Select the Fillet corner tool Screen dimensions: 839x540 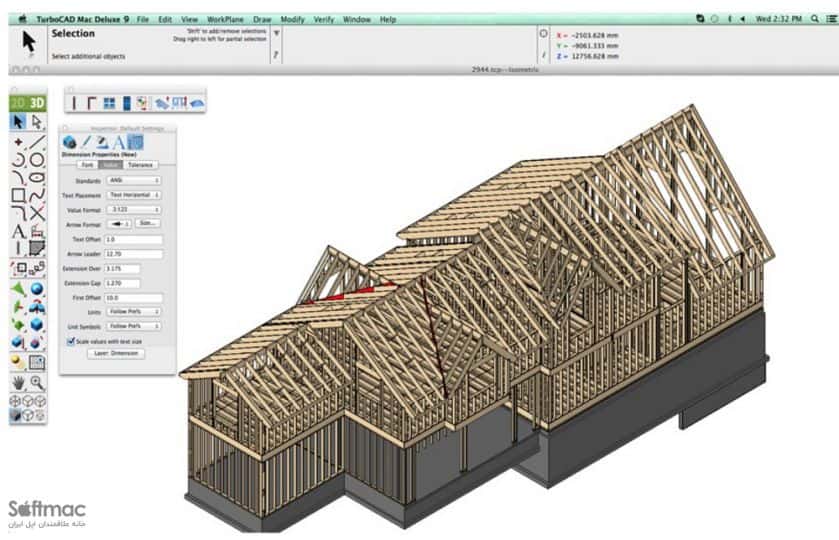tap(18, 212)
